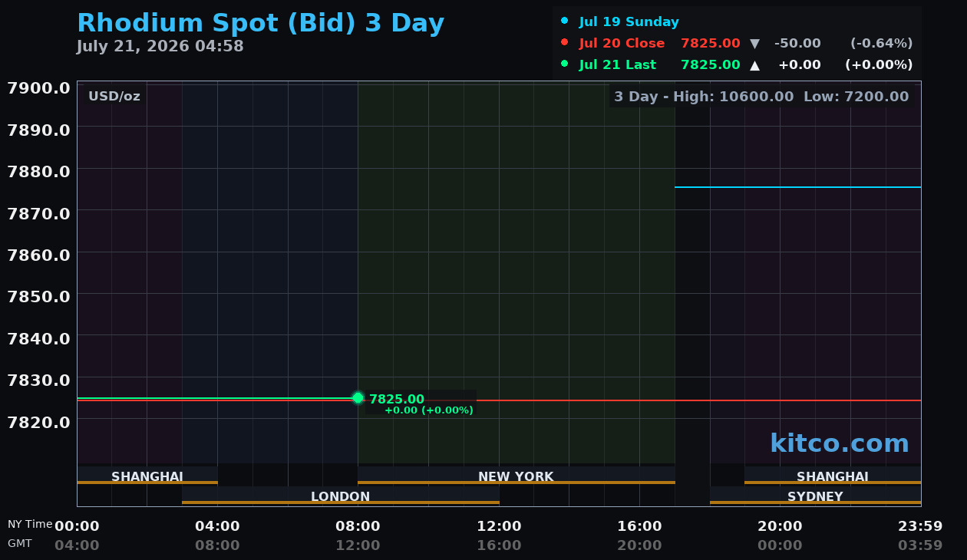Click the +0.00 value in the legend
This screenshot has height=560, width=967.
click(x=800, y=65)
